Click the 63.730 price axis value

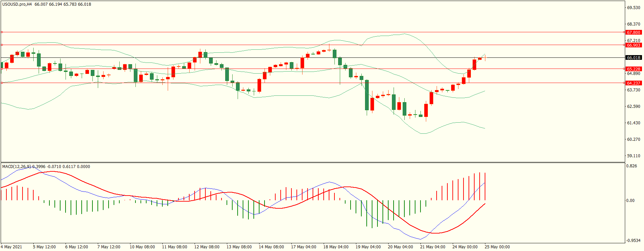[634, 90]
